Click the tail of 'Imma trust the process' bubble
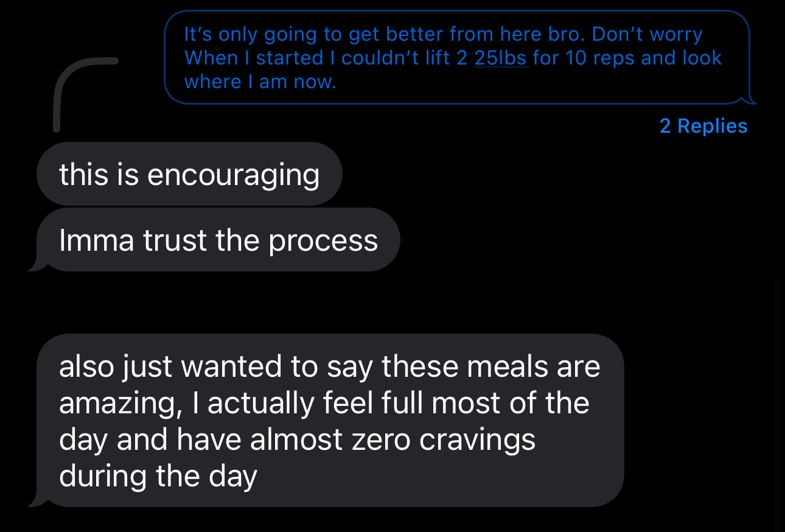This screenshot has width=785, height=532. pyautogui.click(x=35, y=266)
